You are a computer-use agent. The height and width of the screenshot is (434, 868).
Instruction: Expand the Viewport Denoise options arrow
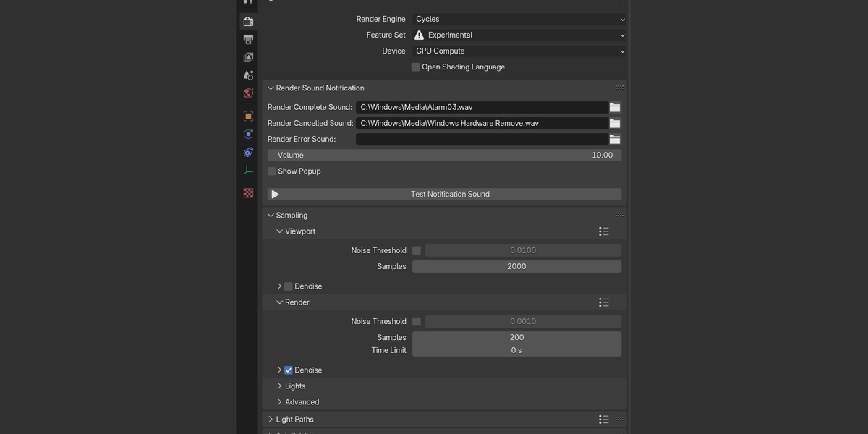click(279, 286)
